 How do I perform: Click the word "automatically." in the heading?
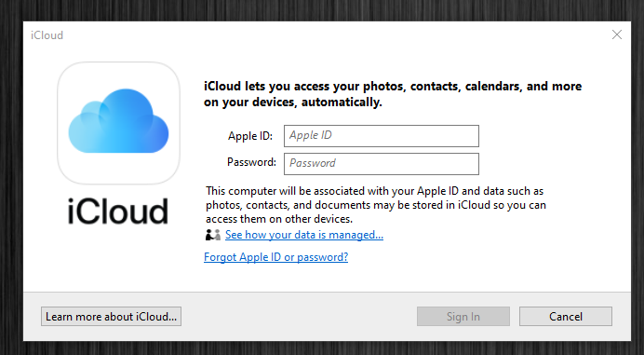coord(342,102)
